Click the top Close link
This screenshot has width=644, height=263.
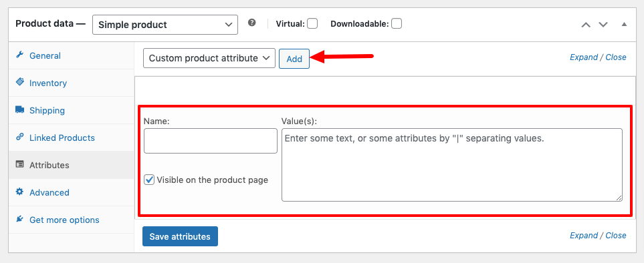(616, 57)
